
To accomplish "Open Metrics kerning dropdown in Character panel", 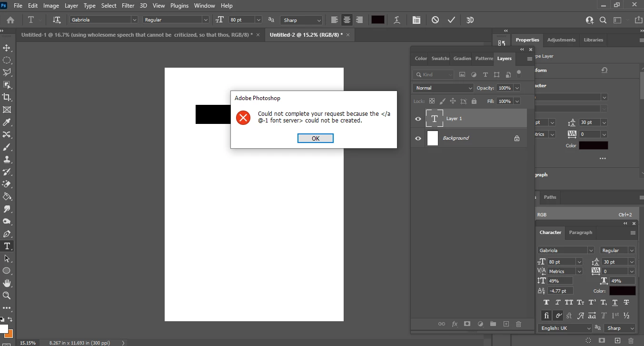I will (579, 271).
